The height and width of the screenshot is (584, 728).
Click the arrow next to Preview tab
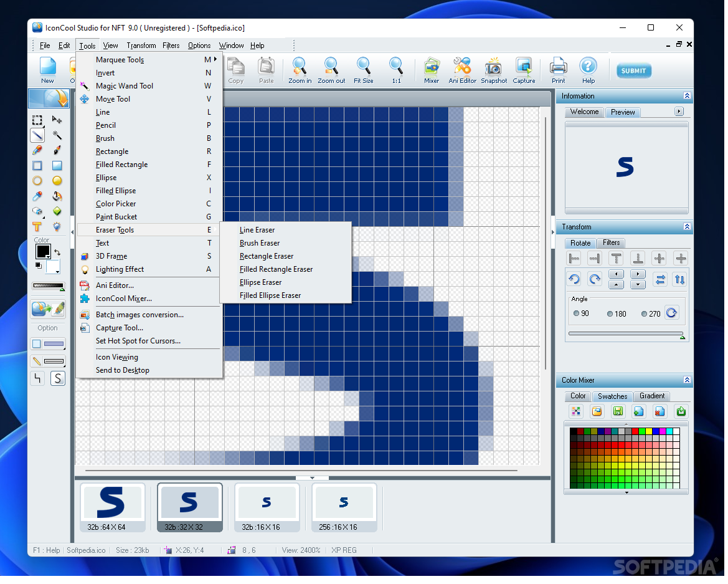tap(679, 112)
